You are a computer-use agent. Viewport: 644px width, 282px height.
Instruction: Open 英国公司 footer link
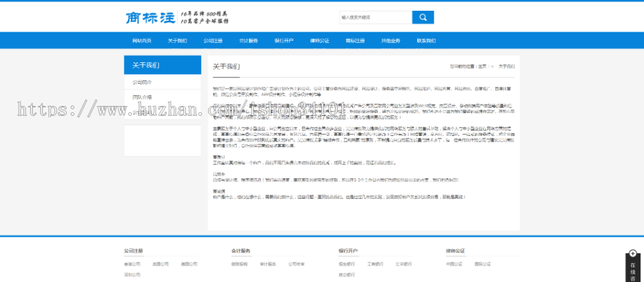pos(160,264)
